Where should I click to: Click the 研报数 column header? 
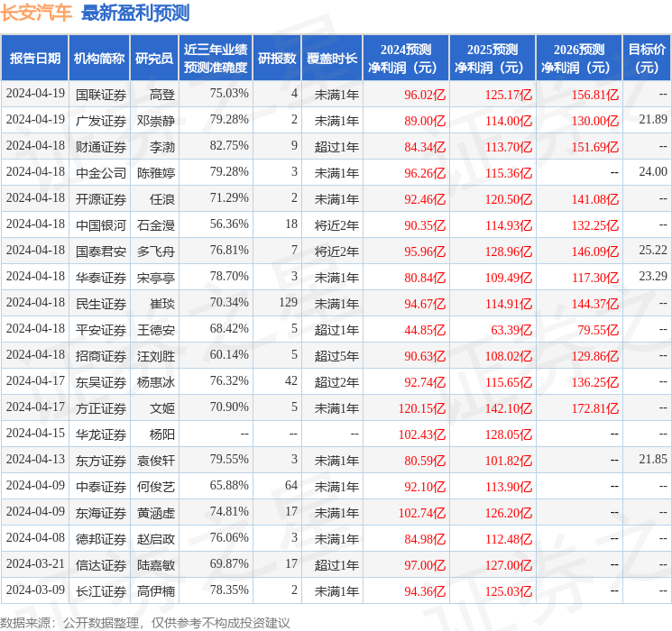(x=277, y=59)
